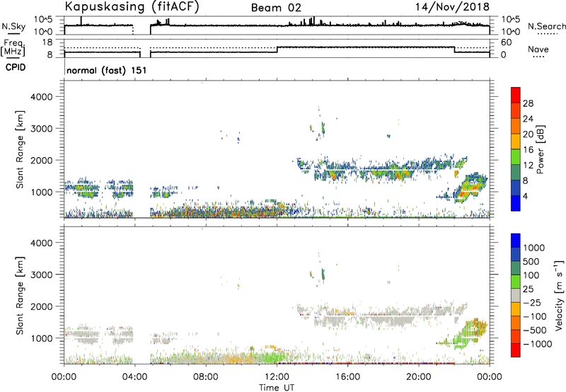
Task: Click the 'Nave' legend label
Action: point(538,49)
